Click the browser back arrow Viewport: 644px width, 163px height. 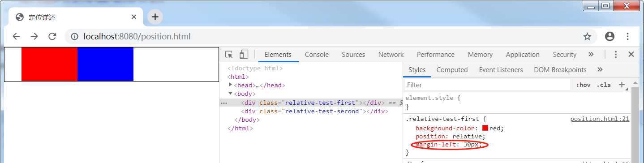(16, 36)
